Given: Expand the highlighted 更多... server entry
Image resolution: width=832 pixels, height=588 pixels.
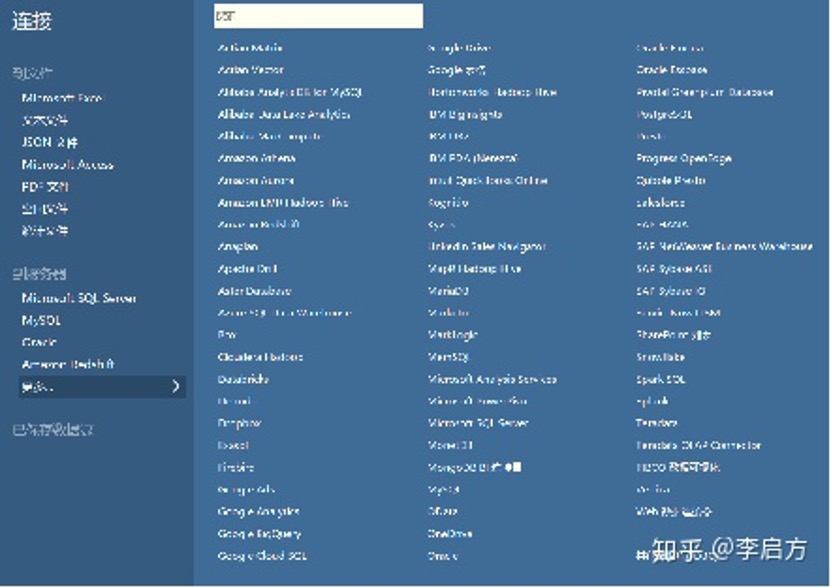Looking at the screenshot, I should point(102,387).
